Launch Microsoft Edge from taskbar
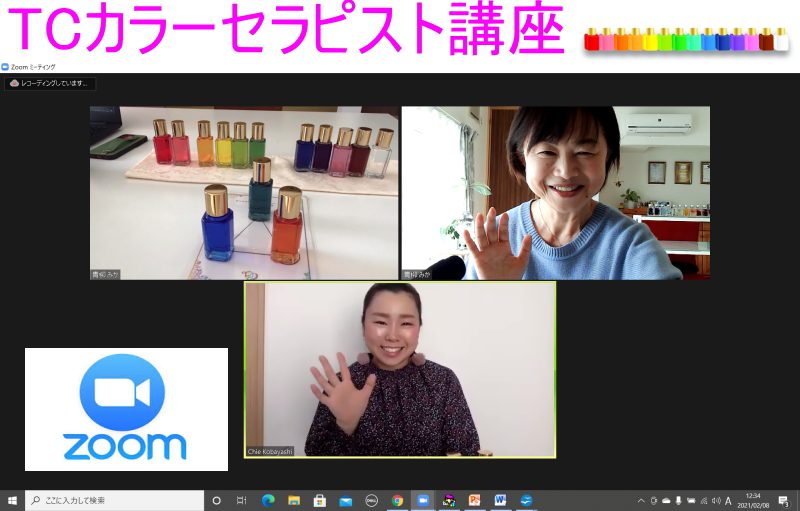 (268, 500)
